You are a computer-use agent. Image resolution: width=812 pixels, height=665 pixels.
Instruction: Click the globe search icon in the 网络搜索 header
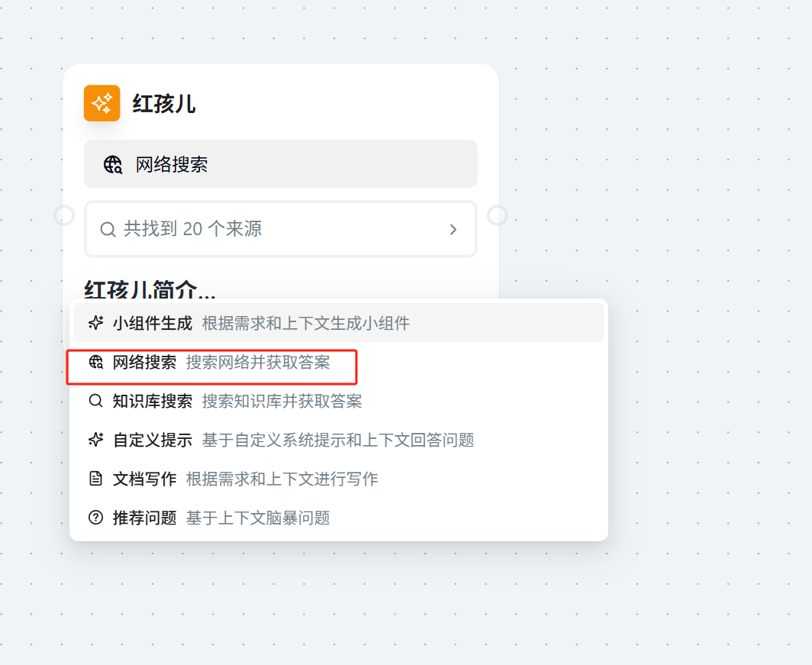click(x=114, y=163)
